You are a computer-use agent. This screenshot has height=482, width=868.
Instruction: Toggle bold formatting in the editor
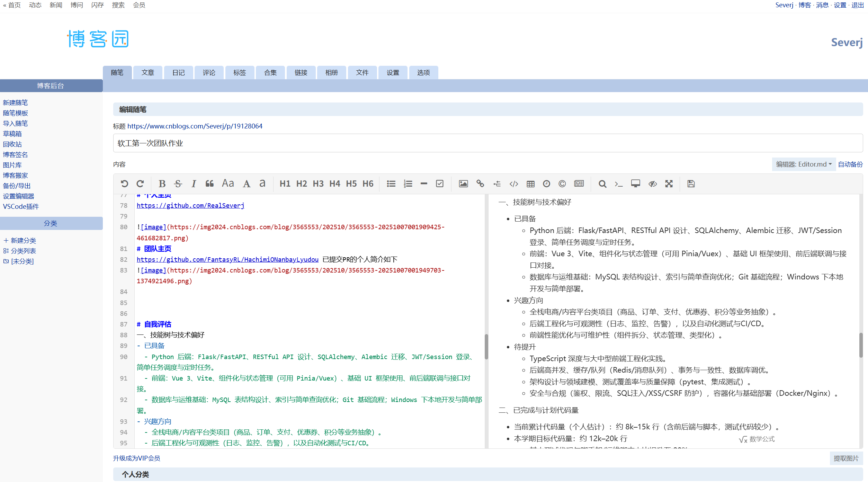(162, 184)
